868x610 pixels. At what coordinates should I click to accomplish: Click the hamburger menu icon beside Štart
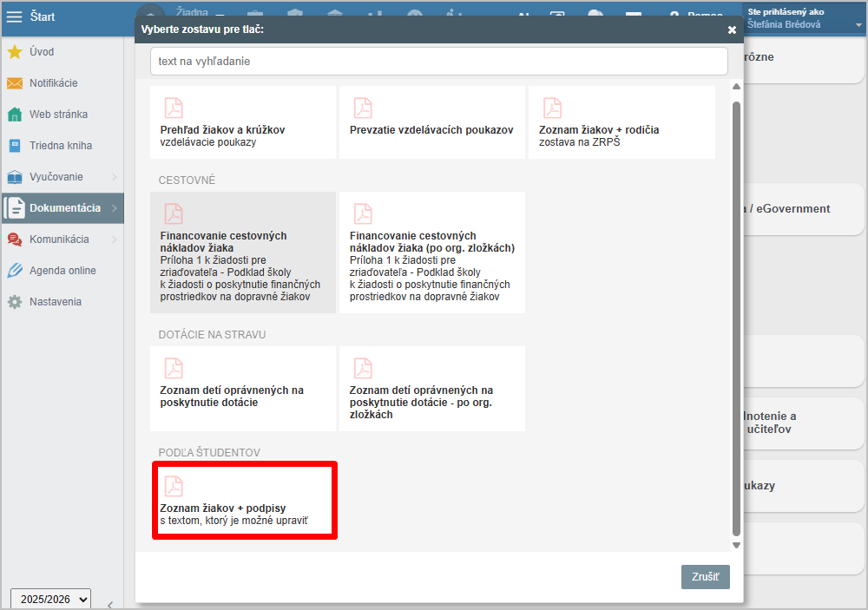click(x=15, y=16)
